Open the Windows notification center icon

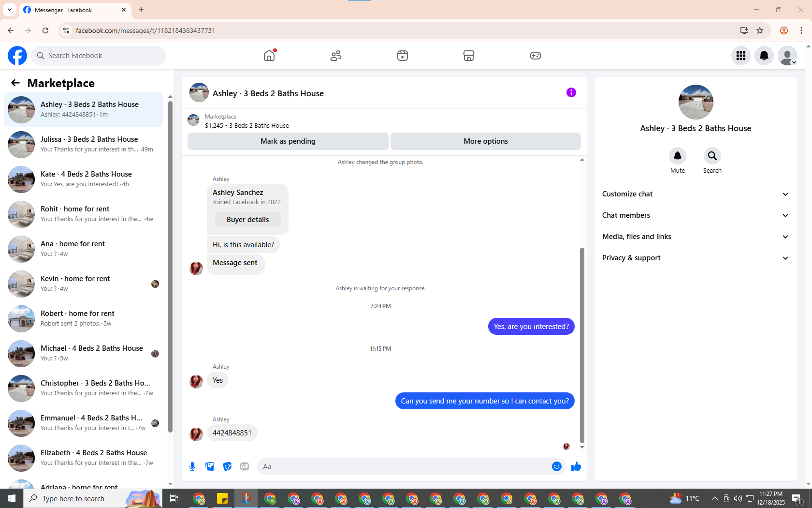click(x=797, y=498)
